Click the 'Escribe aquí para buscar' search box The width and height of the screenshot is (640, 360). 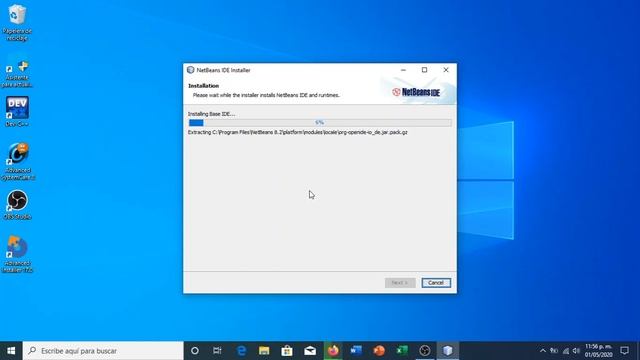point(103,351)
